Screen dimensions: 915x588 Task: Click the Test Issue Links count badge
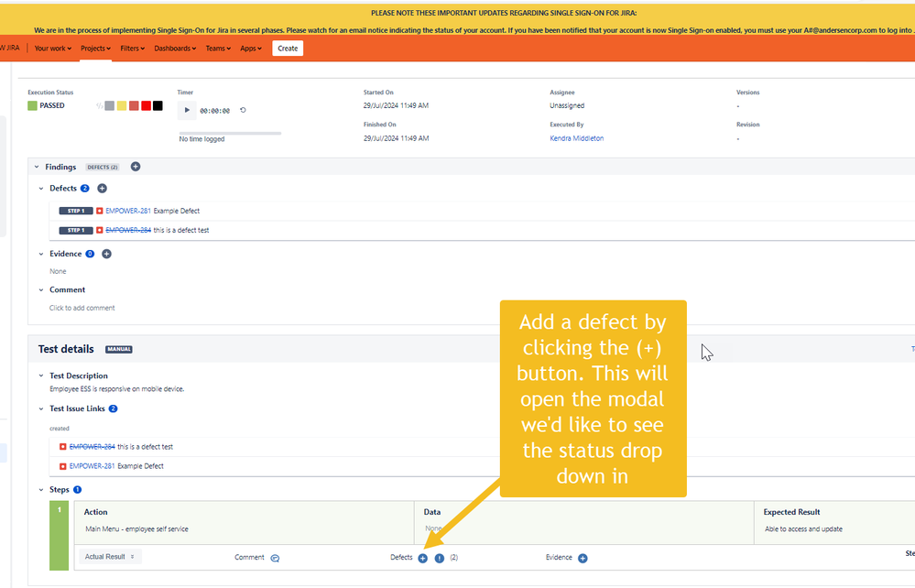coord(114,408)
